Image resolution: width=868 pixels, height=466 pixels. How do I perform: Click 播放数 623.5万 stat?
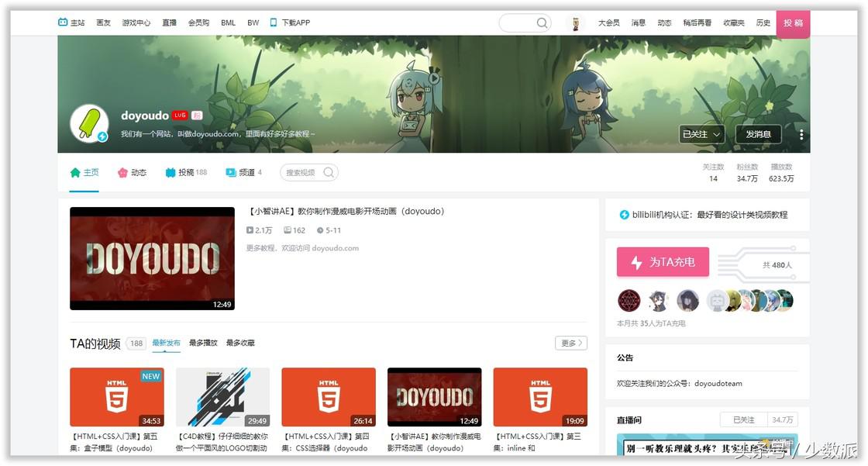pos(781,173)
